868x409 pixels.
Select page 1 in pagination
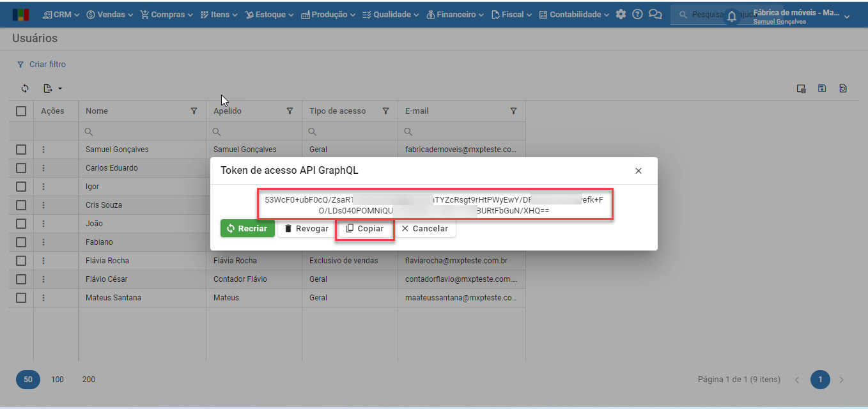[x=820, y=380]
